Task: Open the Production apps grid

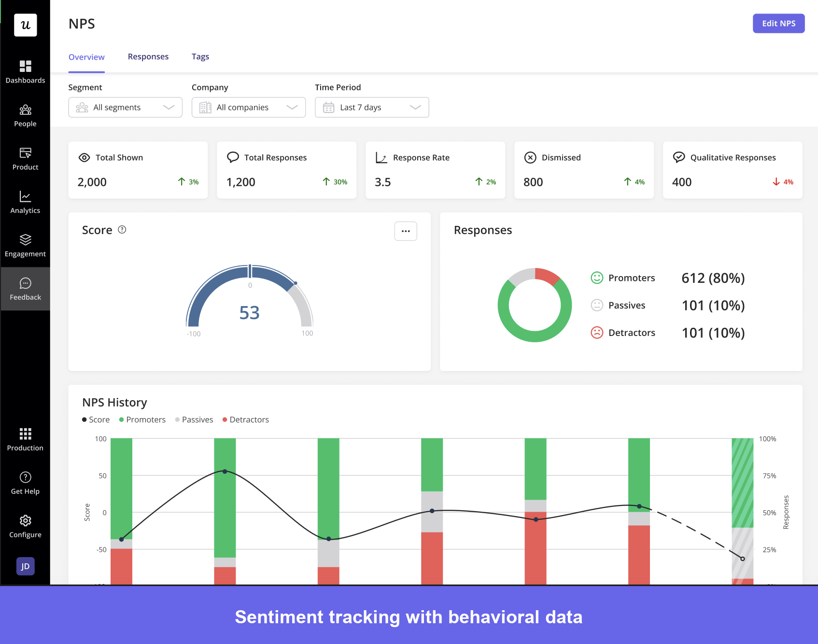Action: pyautogui.click(x=25, y=438)
